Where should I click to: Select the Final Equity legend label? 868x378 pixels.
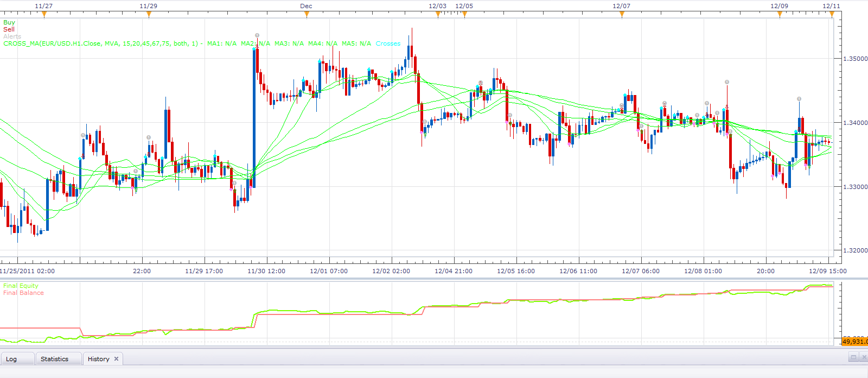click(x=21, y=286)
